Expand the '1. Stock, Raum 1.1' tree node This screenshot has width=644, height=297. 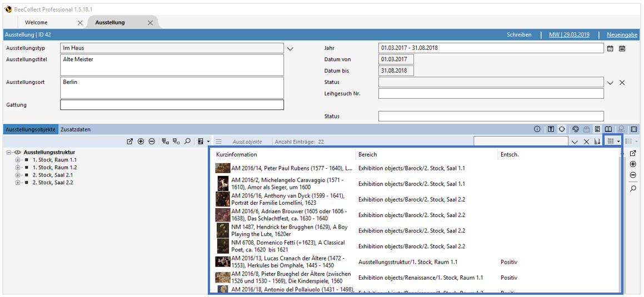[18, 160]
